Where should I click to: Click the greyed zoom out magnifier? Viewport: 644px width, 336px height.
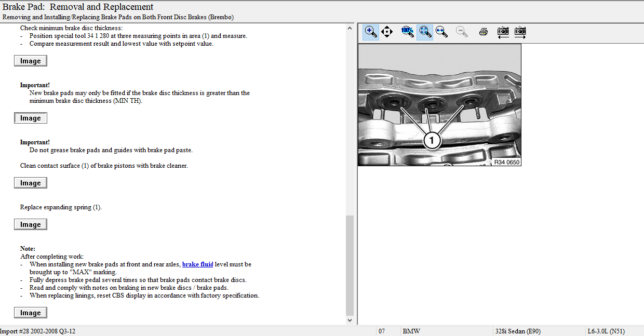pyautogui.click(x=462, y=32)
